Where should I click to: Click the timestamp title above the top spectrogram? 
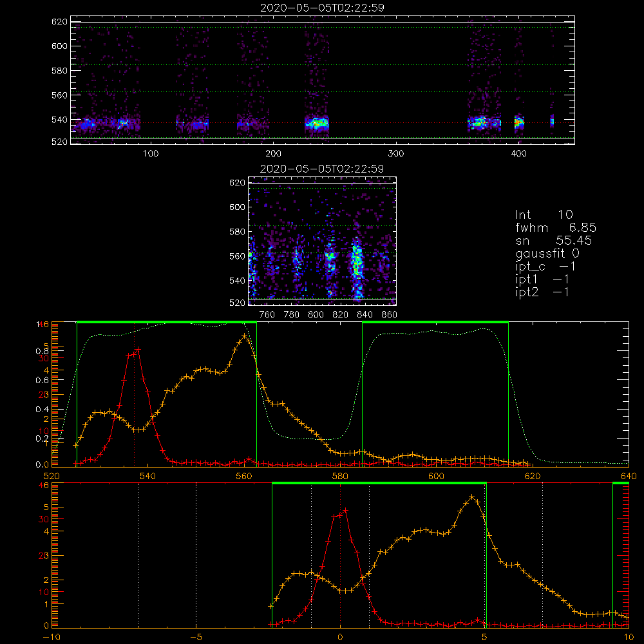[322, 8]
